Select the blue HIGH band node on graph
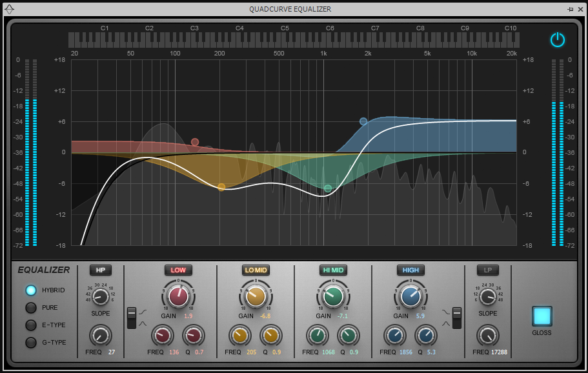 coord(363,121)
